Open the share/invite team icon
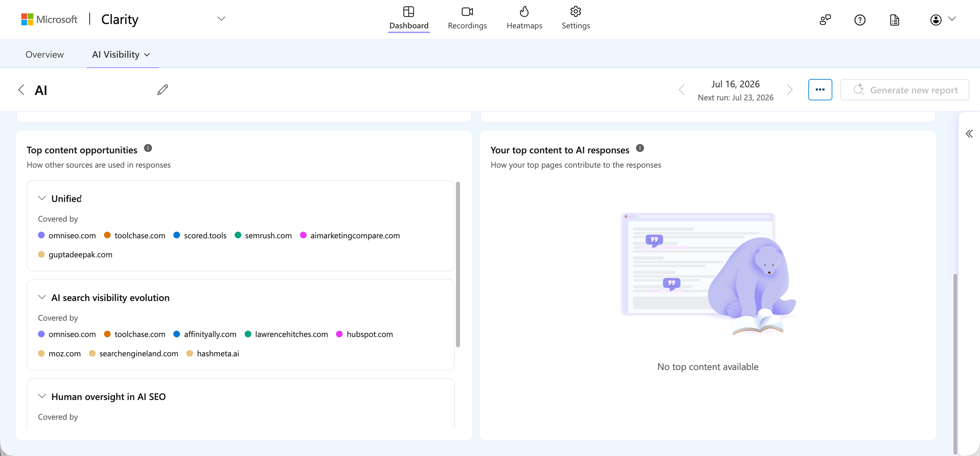The image size is (980, 456). point(825,20)
